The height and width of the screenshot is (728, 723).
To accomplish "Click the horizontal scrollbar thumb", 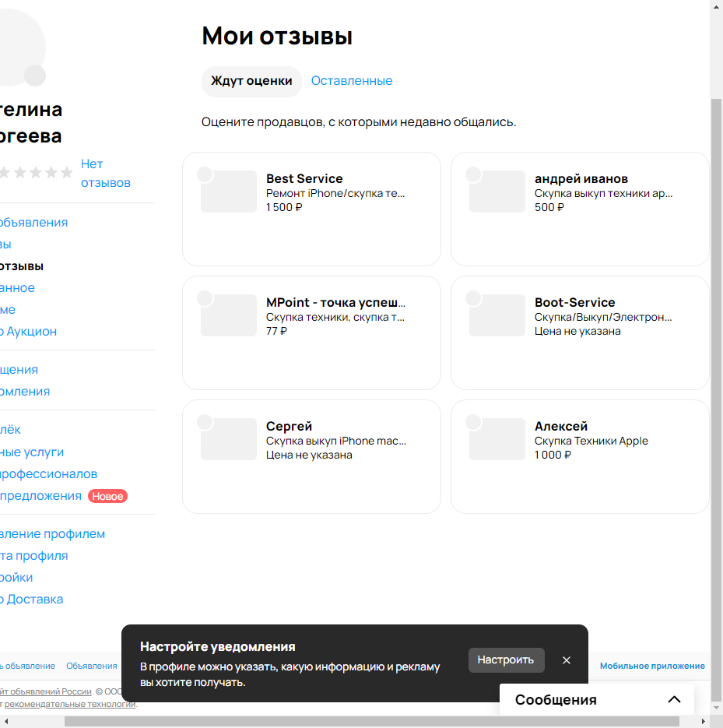I will pos(372,722).
